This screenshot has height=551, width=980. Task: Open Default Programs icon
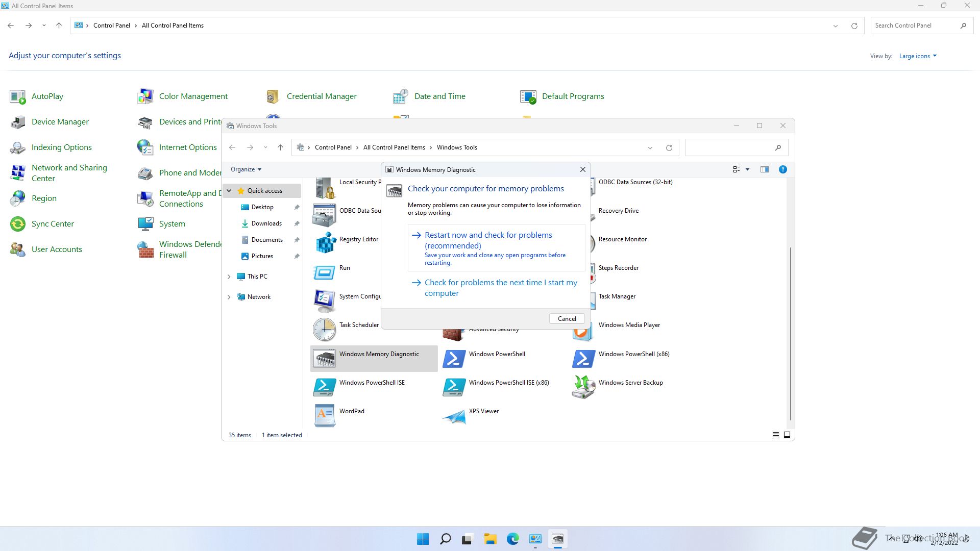(528, 96)
